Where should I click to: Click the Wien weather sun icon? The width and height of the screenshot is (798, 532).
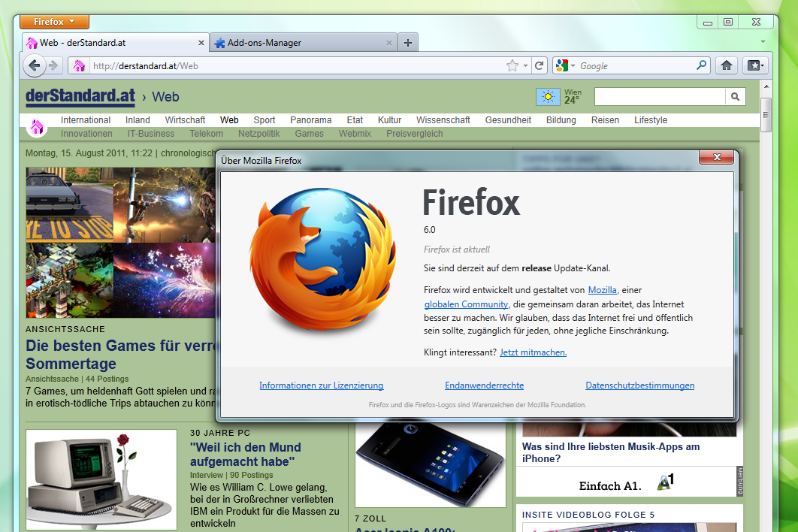(548, 96)
